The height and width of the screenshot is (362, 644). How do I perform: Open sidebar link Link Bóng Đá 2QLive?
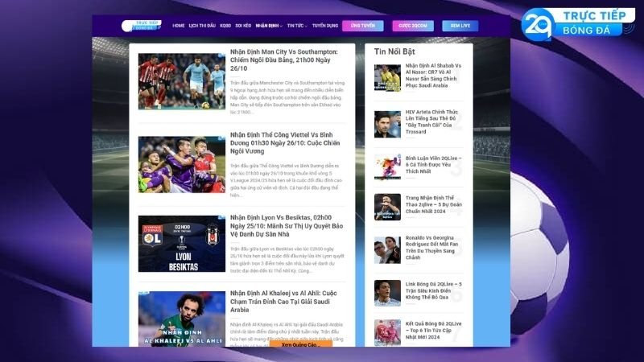[x=433, y=290]
